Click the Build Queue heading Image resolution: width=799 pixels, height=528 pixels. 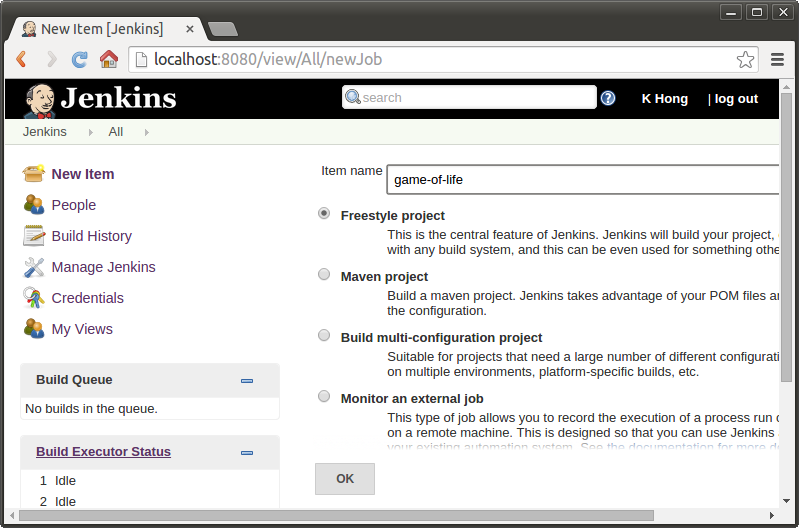click(x=74, y=380)
